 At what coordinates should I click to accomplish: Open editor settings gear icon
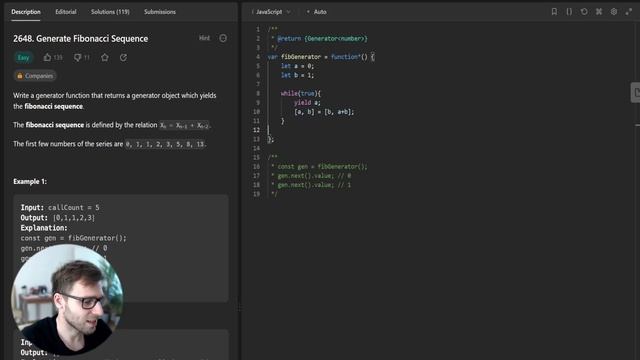tap(614, 12)
